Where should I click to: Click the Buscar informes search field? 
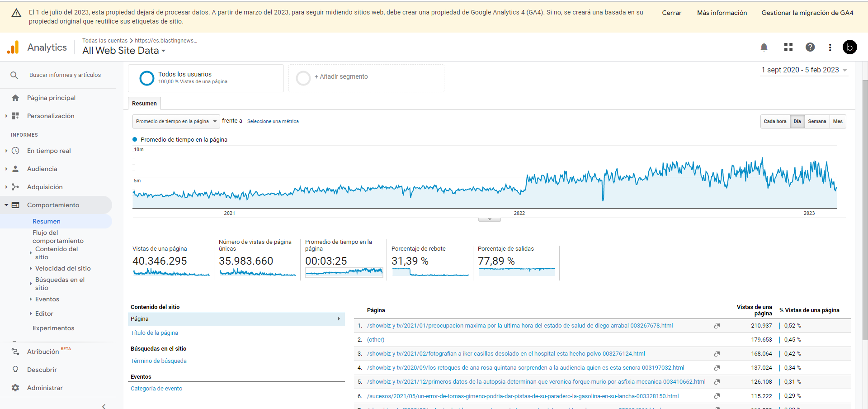coord(65,75)
